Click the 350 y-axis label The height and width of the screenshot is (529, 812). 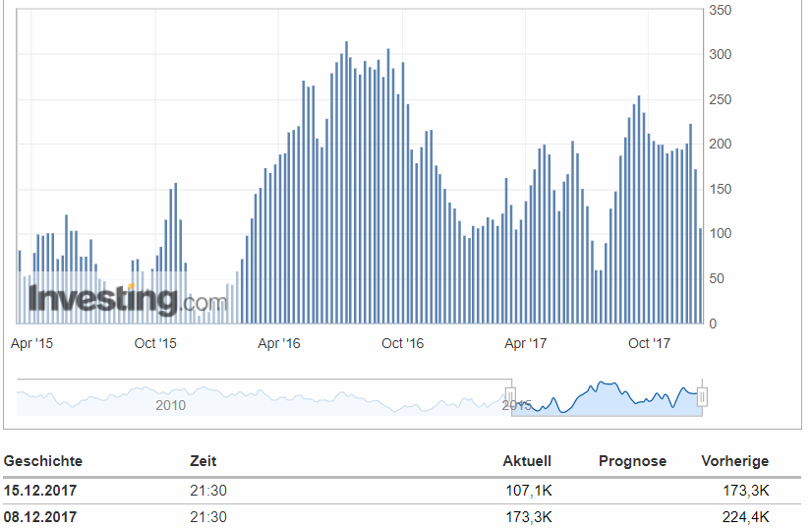[721, 11]
